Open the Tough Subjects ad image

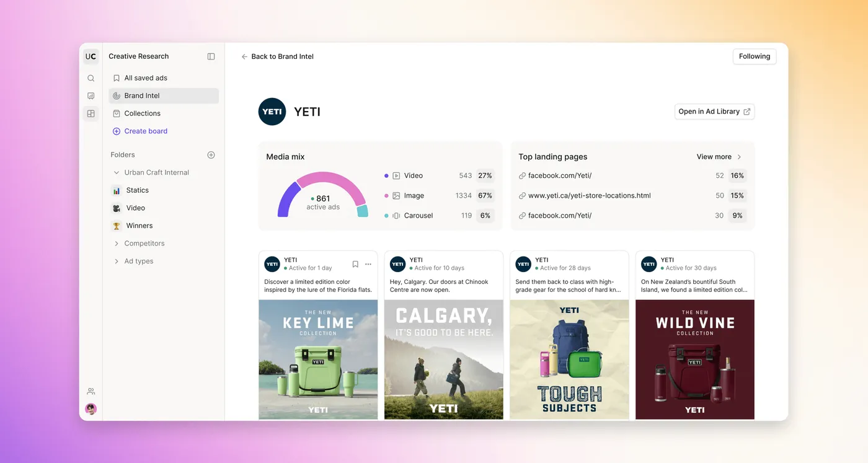click(x=569, y=359)
